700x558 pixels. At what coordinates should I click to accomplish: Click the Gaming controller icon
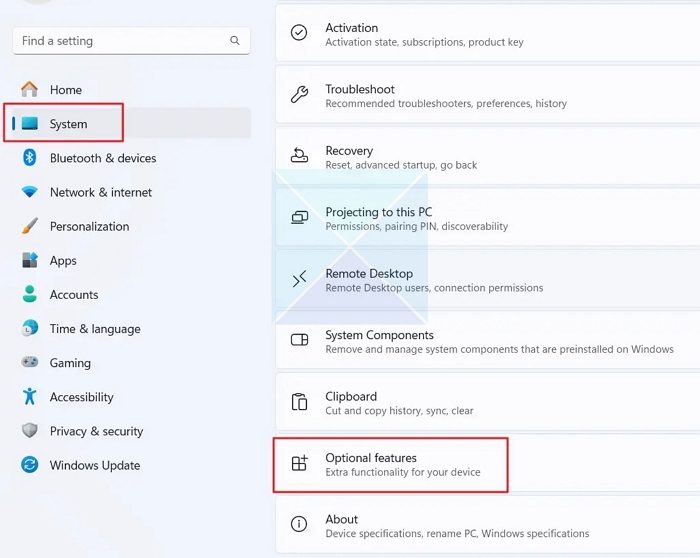click(x=30, y=363)
